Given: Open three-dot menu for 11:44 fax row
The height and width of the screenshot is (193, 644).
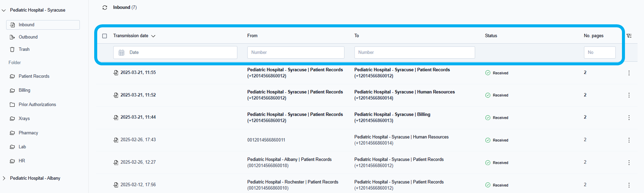Looking at the screenshot, I should pos(629,118).
